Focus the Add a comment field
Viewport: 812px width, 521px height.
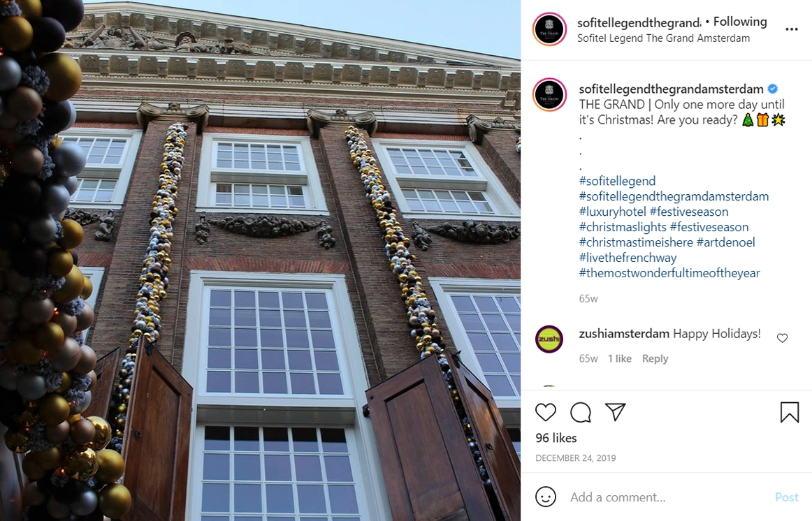coord(668,497)
